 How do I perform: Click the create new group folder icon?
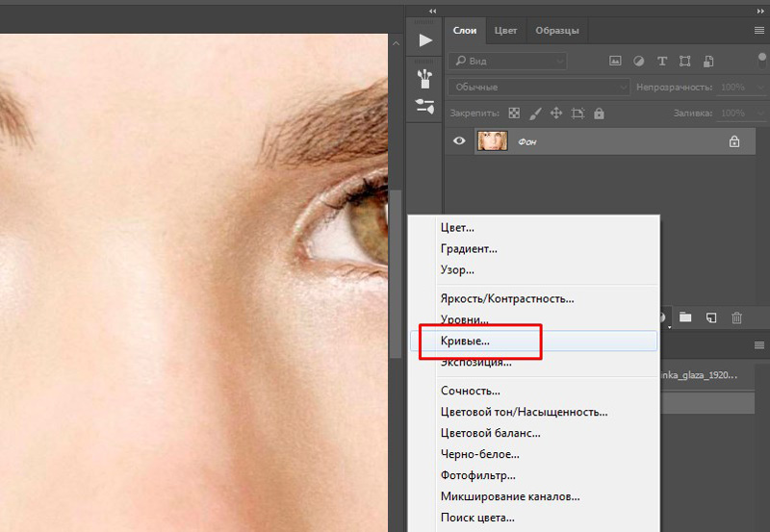(x=686, y=317)
